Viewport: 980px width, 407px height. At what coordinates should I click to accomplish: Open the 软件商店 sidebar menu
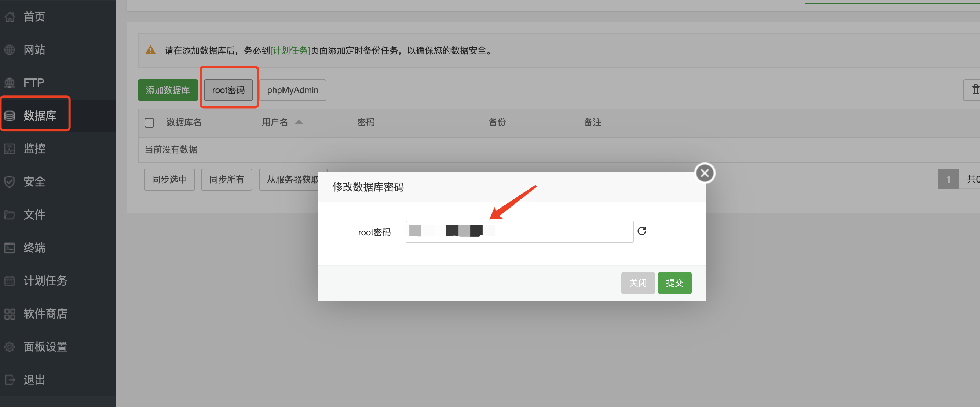point(45,314)
